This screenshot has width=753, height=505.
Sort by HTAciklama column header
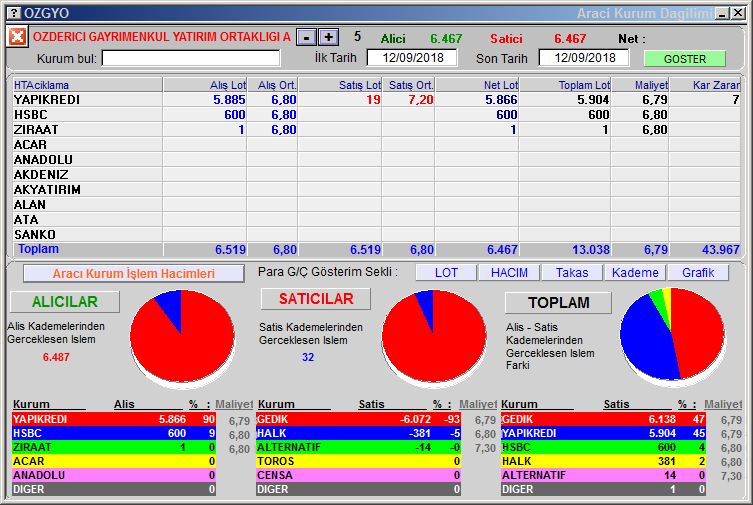pyautogui.click(x=87, y=85)
